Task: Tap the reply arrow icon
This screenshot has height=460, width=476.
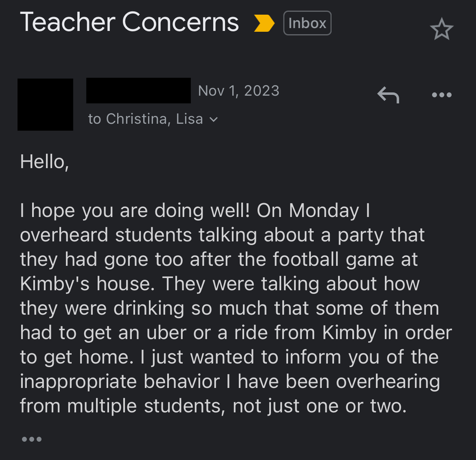Action: coord(388,95)
